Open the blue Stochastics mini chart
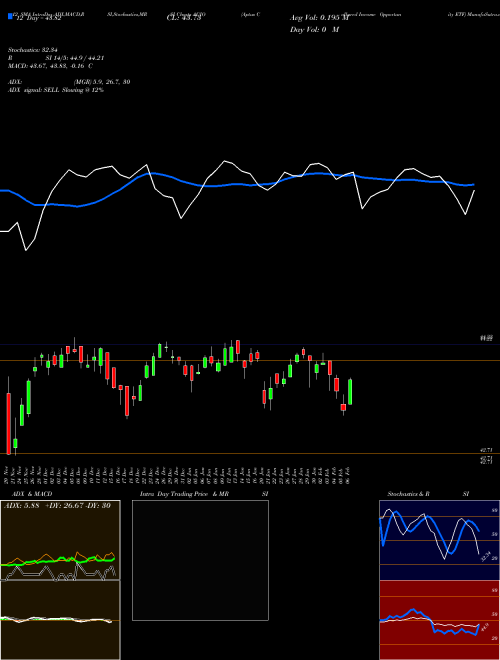 click(439, 540)
